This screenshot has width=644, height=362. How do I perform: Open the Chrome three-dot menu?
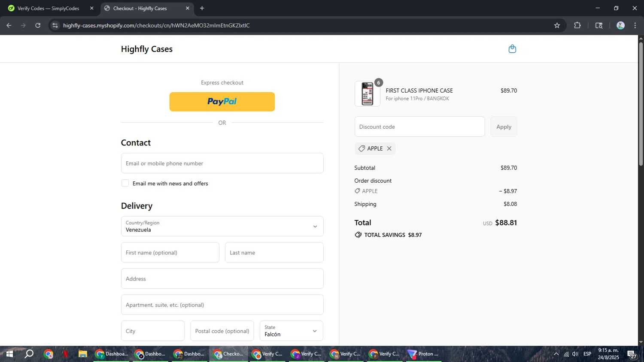(x=635, y=25)
